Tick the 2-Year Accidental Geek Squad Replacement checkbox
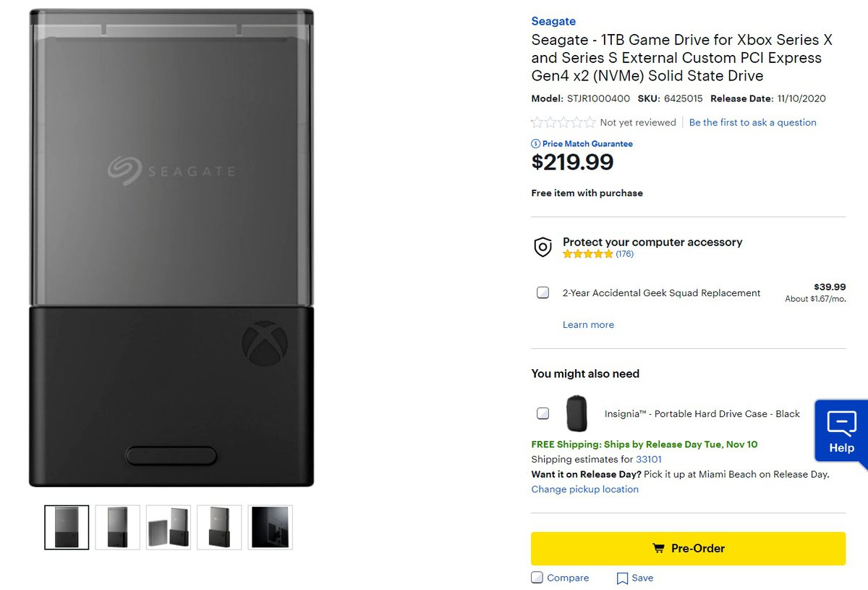868x590 pixels. coord(542,293)
